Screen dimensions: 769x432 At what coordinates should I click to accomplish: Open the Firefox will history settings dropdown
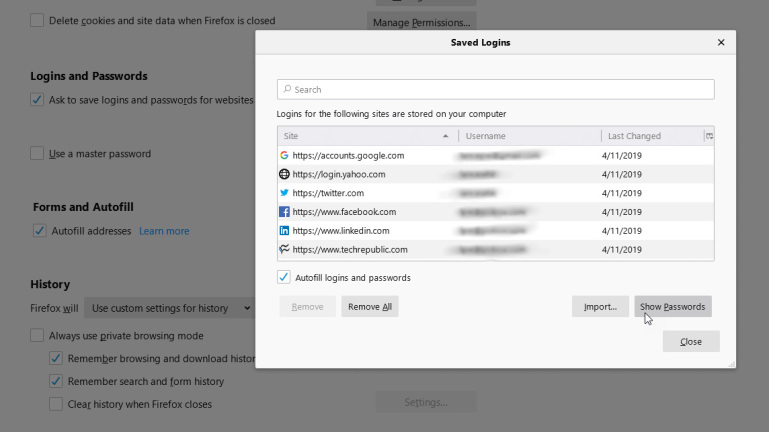coord(169,308)
